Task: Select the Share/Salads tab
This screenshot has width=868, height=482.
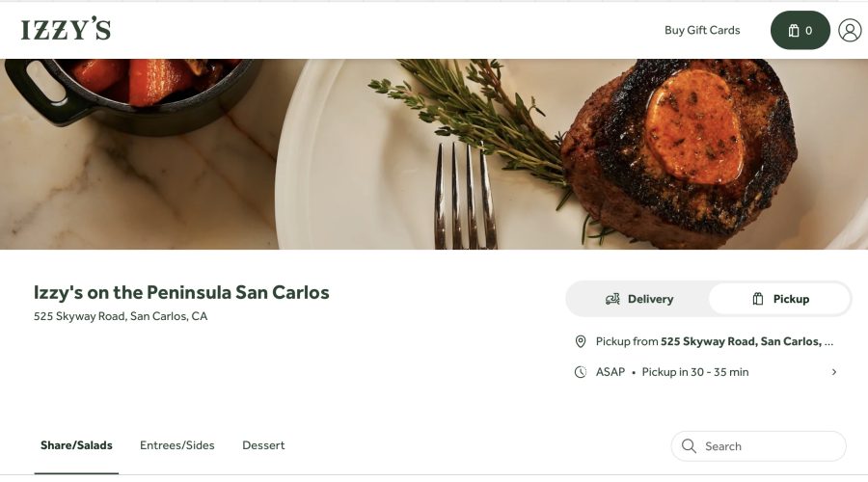Action: tap(76, 445)
